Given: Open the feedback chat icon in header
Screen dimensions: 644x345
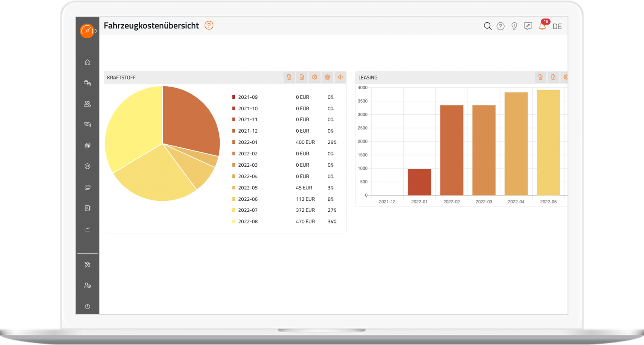Looking at the screenshot, I should 528,26.
